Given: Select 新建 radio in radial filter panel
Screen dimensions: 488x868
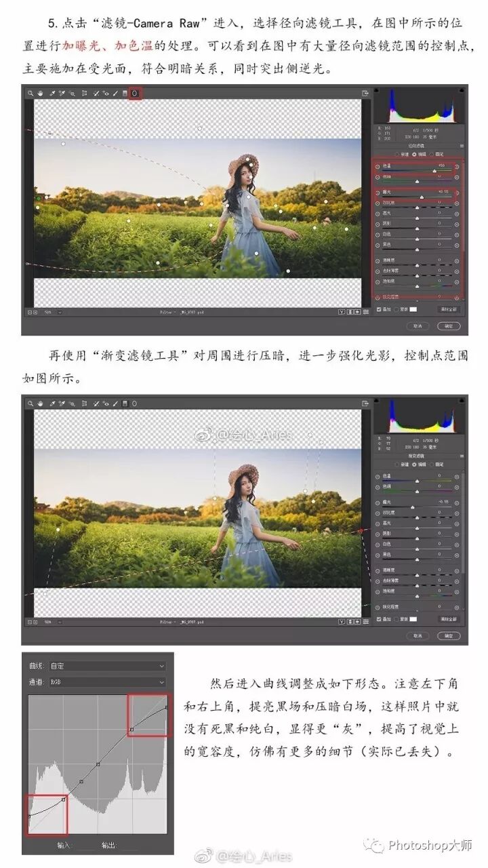Looking at the screenshot, I should tap(396, 154).
